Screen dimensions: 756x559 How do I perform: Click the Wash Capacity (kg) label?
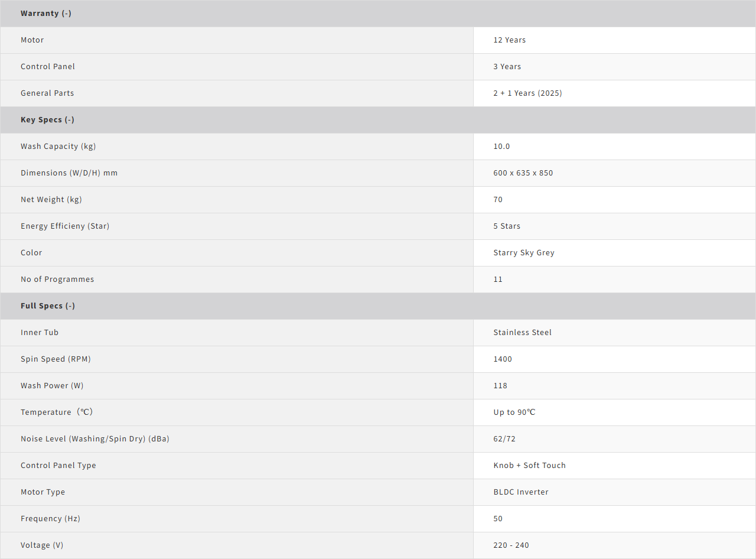point(58,146)
